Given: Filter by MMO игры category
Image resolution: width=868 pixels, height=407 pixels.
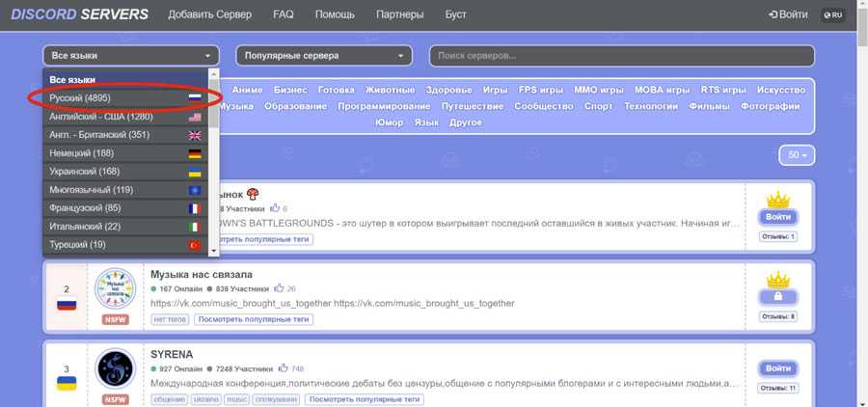Looking at the screenshot, I should pyautogui.click(x=598, y=90).
